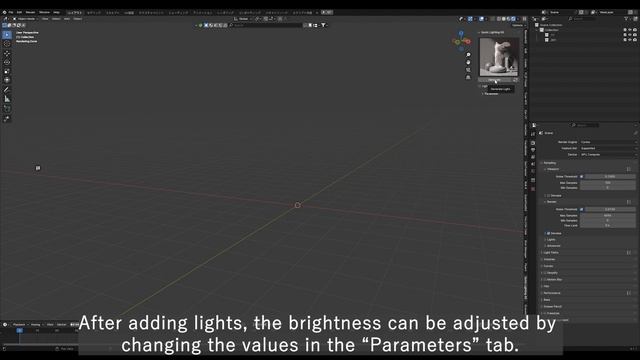Select the Annotate pencil tool

(7, 90)
